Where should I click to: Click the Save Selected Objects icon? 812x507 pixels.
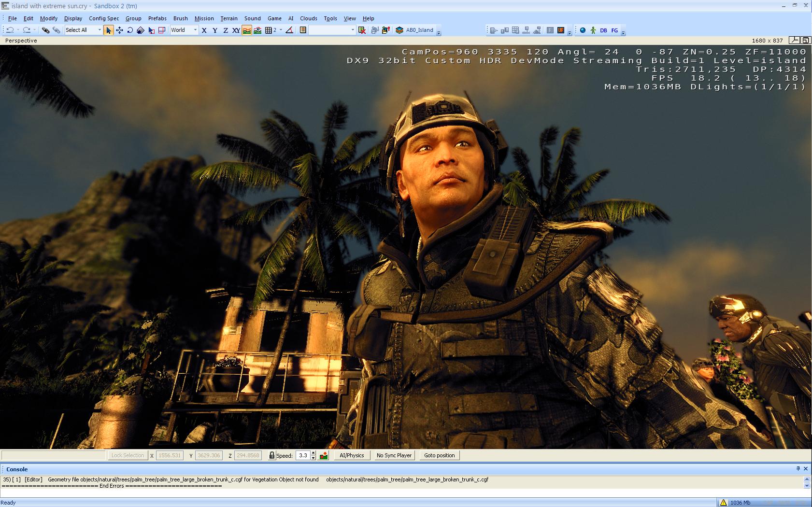(375, 30)
